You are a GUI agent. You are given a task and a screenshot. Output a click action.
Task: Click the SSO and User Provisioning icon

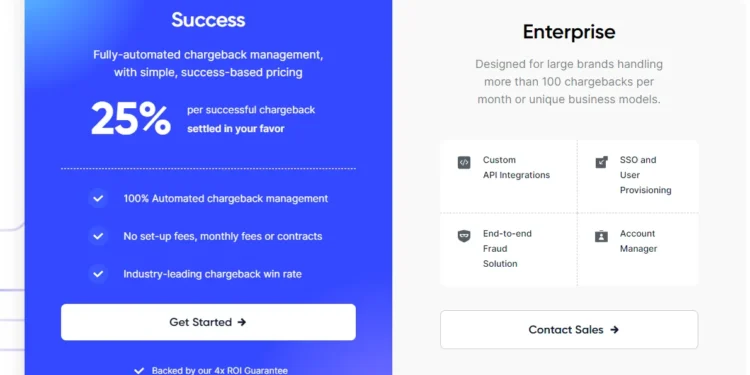(x=601, y=162)
